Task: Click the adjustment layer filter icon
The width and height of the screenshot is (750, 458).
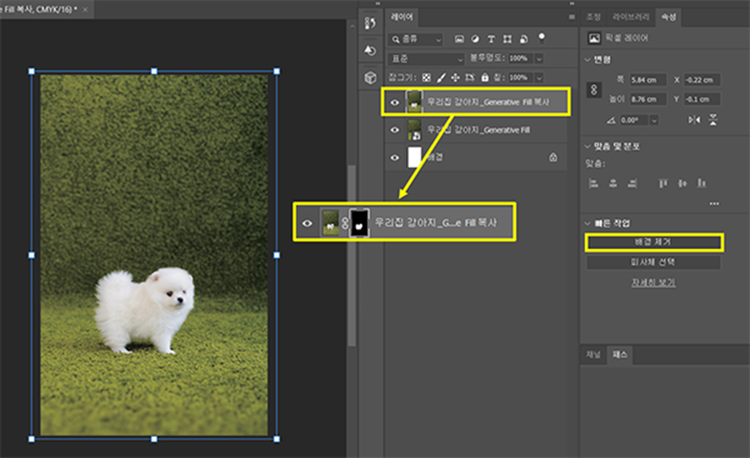Action: pos(476,39)
